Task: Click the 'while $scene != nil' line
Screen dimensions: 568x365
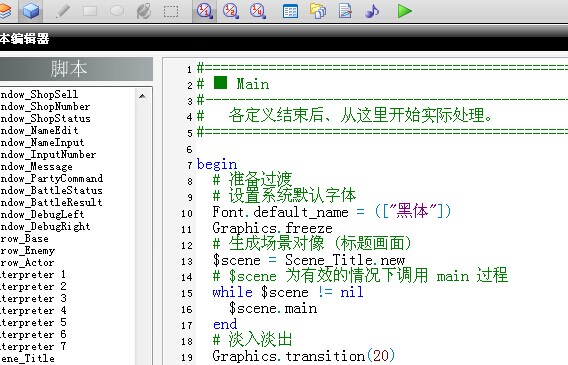Action: tap(288, 292)
